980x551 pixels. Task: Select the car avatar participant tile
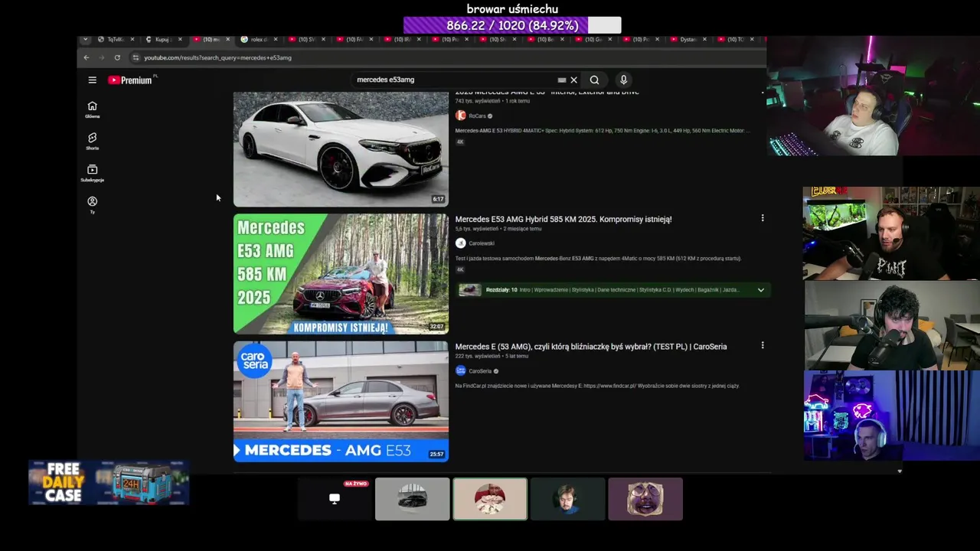point(413,499)
